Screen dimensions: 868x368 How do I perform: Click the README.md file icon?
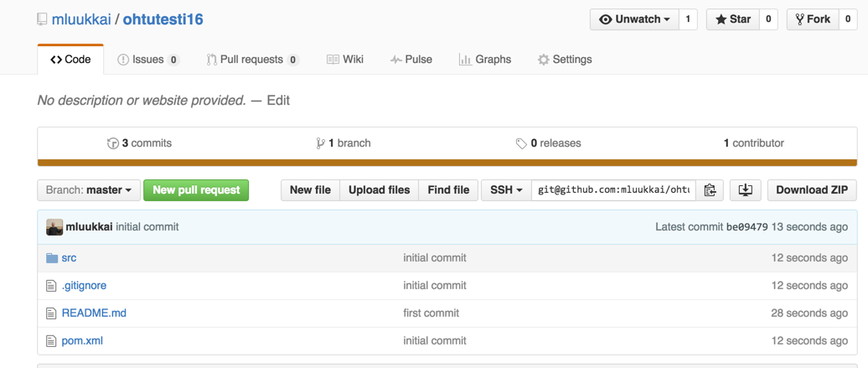click(x=51, y=314)
